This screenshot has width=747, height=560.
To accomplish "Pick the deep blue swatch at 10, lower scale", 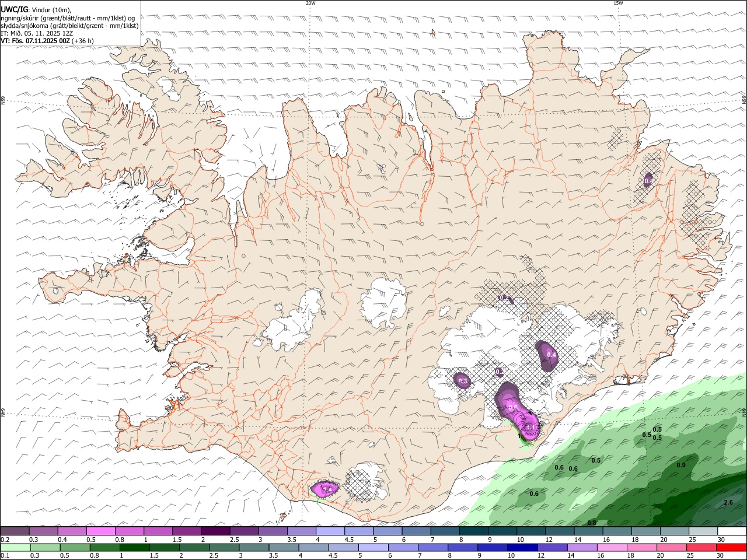I will (522, 548).
